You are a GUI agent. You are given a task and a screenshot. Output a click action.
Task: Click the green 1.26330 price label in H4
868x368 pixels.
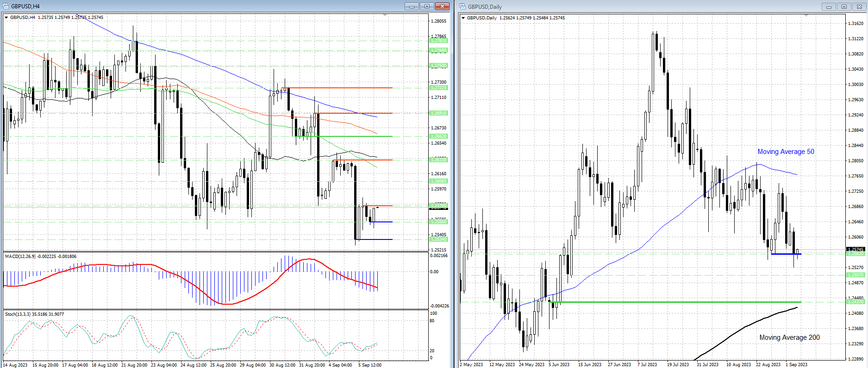pos(438,160)
